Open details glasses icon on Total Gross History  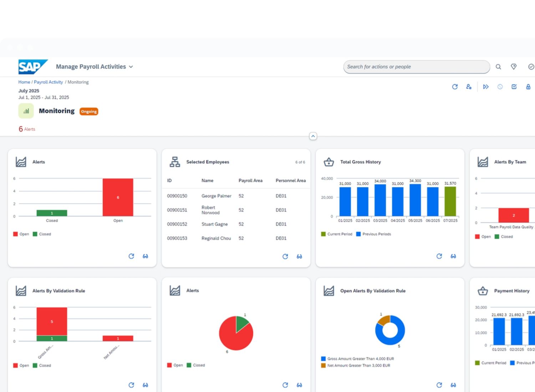pyautogui.click(x=453, y=256)
